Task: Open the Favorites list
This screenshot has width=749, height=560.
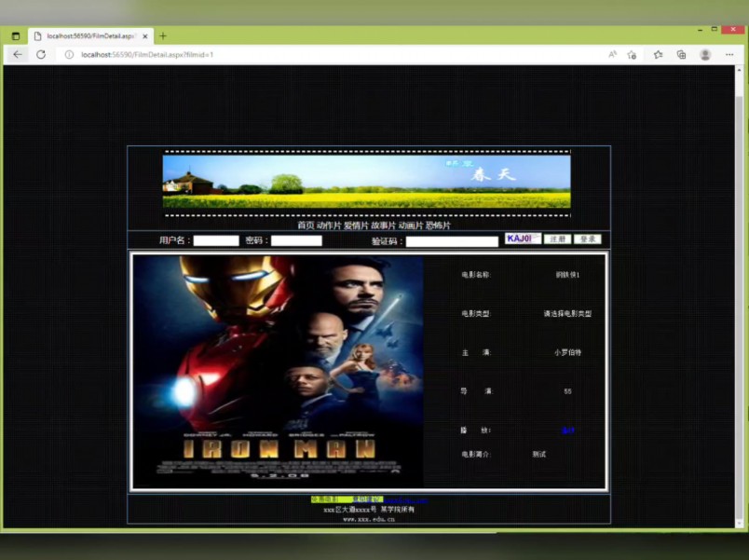Action: (659, 54)
